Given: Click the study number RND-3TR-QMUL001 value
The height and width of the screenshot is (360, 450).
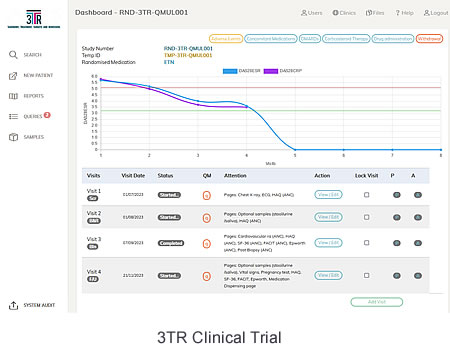Looking at the screenshot, I should click(188, 49).
